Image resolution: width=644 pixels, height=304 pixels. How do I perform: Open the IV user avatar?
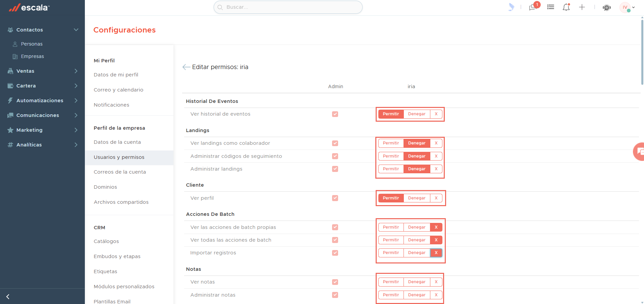point(625,7)
